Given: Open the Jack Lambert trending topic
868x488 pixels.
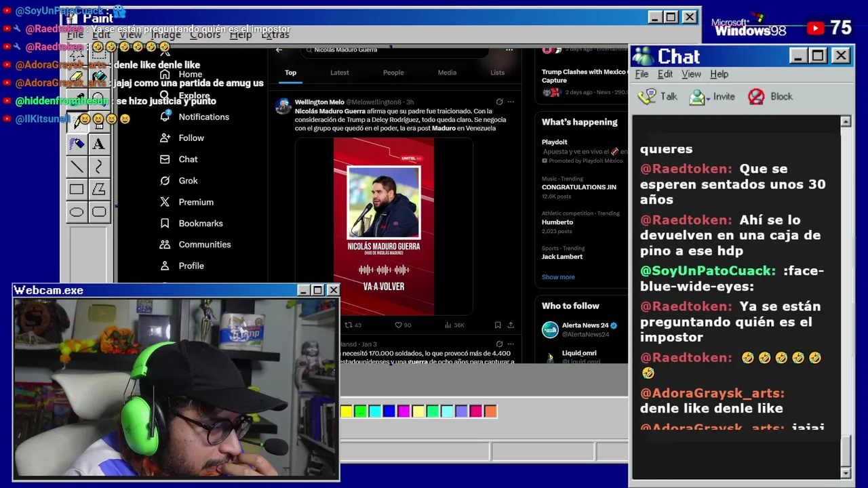Looking at the screenshot, I should coord(562,257).
